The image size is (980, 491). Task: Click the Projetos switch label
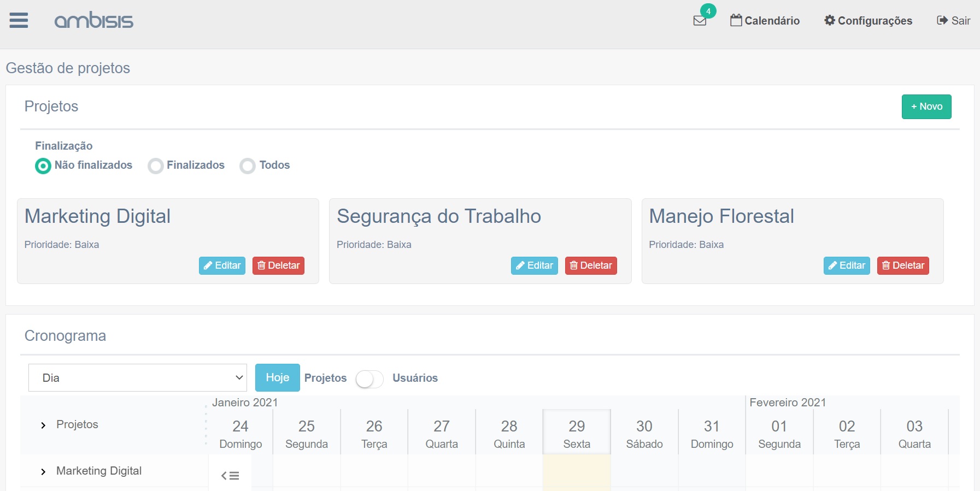[325, 378]
